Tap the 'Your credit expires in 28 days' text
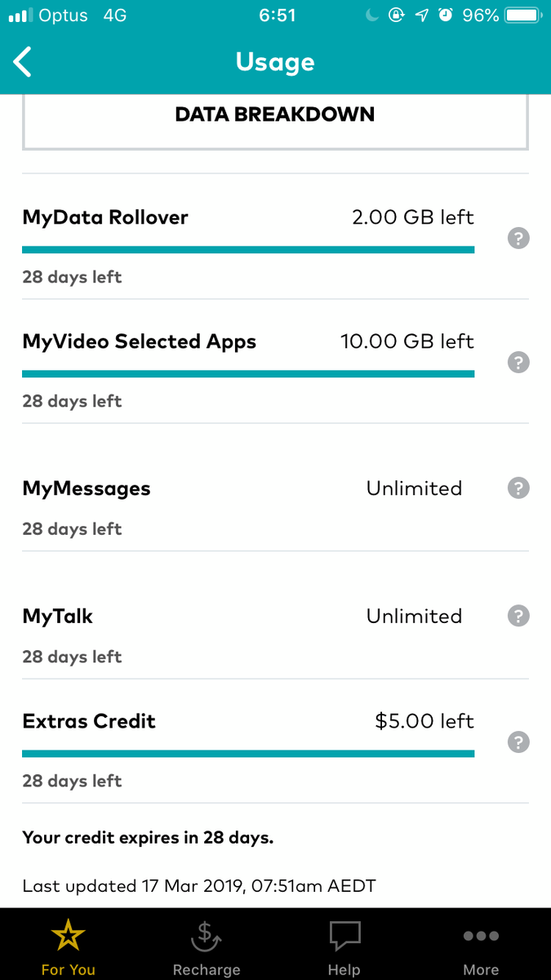Screen dimensions: 551x980 tap(148, 838)
